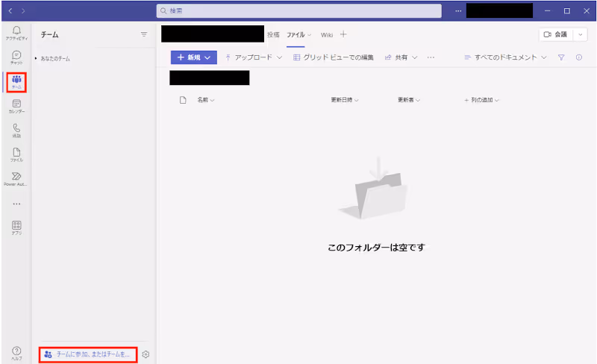The height and width of the screenshot is (364, 597).
Task: Switch to the Wiki tab
Action: pos(327,34)
